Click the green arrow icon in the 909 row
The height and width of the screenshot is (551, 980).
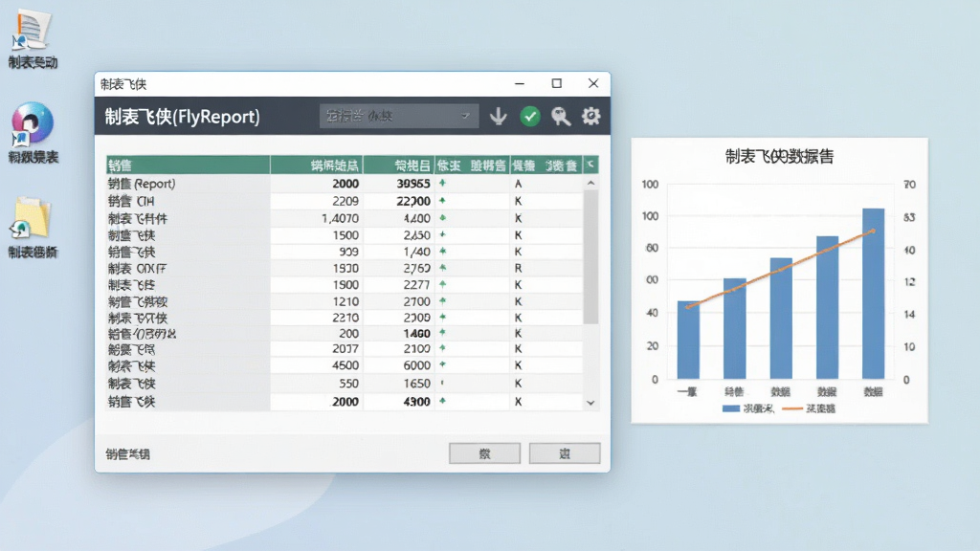point(442,252)
